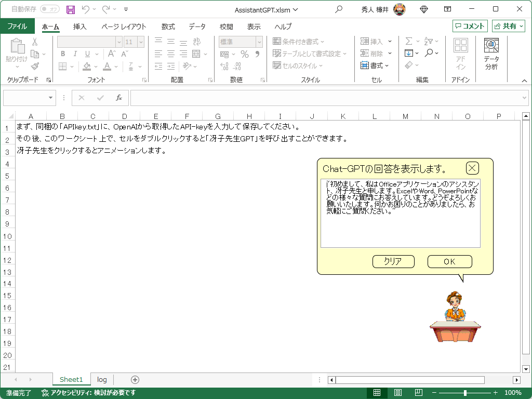Click the zoom slider handle
This screenshot has height=399, width=532.
465,393
